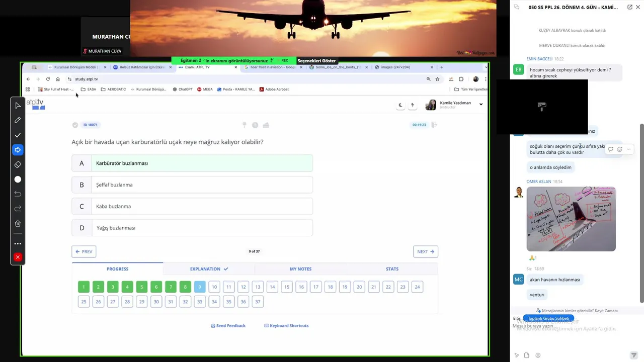644x362 pixels.
Task: Switch to images (247×204) browser tab
Action: 404,67
